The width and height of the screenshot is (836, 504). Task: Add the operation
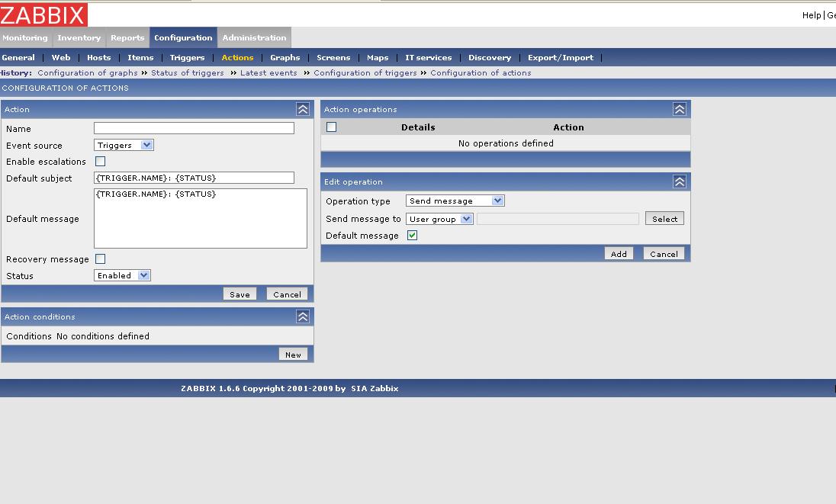pyautogui.click(x=619, y=254)
